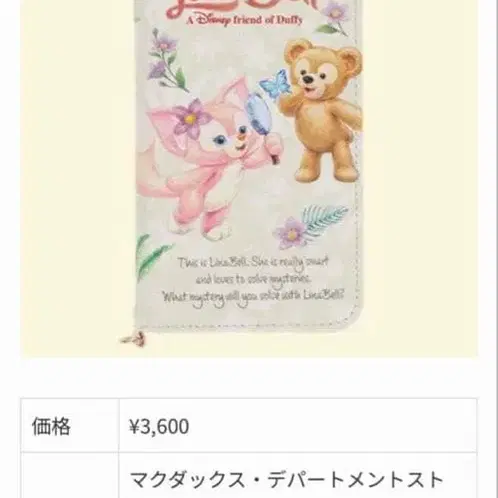Screen dimensions: 498x498
Task: Click the purple flower on LinaBell's ear
Action: [x=188, y=119]
